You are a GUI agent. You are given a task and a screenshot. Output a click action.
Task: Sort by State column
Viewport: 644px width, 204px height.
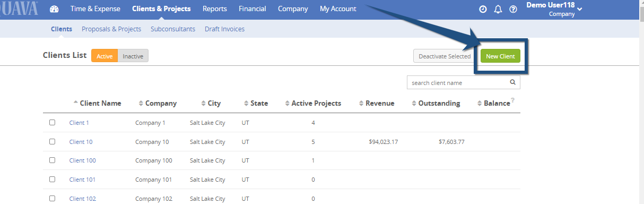[256, 103]
